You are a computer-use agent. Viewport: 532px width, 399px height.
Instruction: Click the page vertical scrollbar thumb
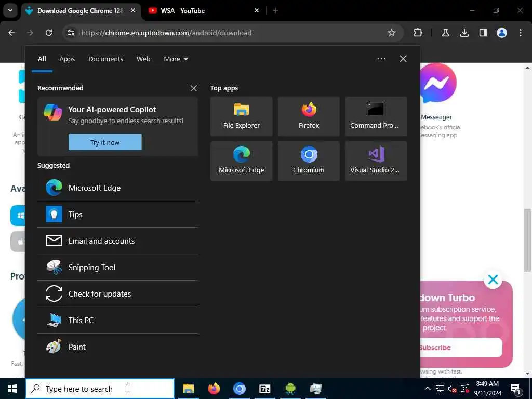[527, 240]
